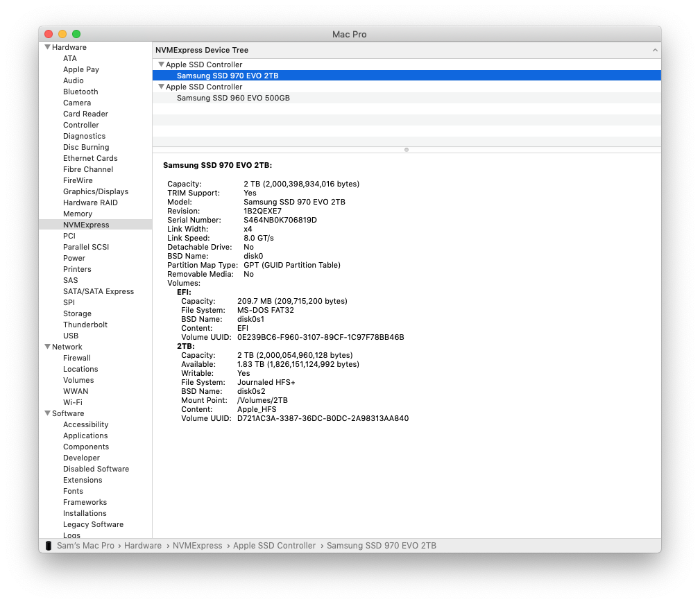Select Installations under Software
The height and width of the screenshot is (604, 700).
[x=85, y=513]
